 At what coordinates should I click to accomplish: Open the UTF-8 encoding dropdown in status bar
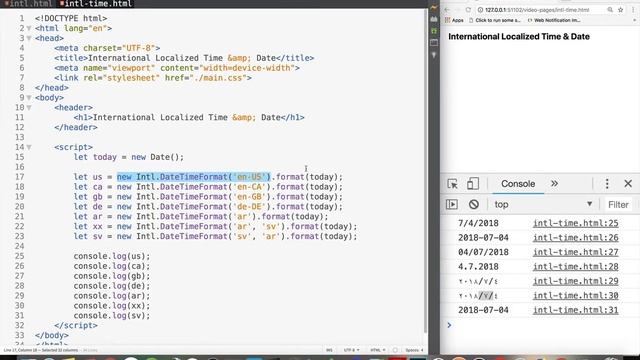pos(351,350)
